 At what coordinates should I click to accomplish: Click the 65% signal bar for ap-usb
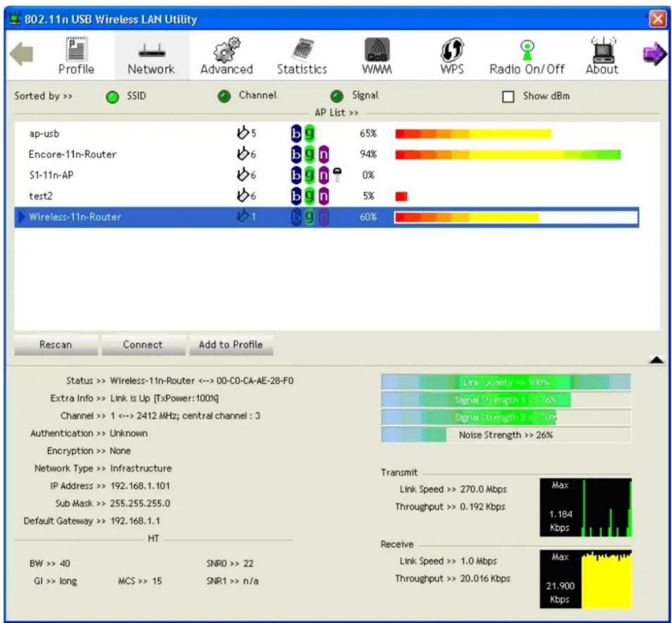point(473,133)
